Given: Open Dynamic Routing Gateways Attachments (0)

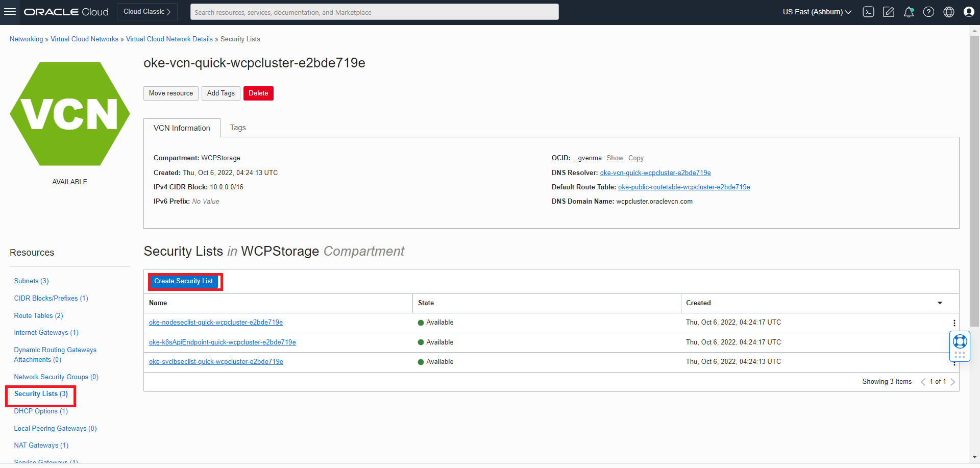Looking at the screenshot, I should pos(55,355).
